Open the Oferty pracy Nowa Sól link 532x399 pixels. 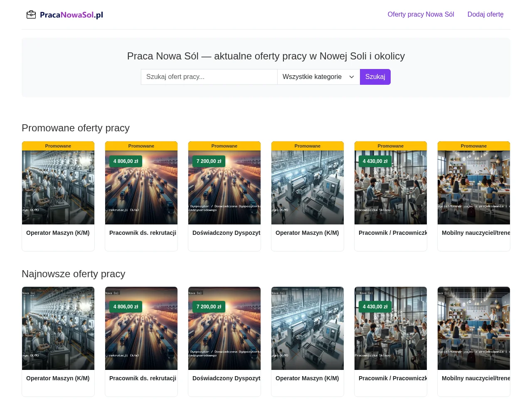pyautogui.click(x=421, y=15)
